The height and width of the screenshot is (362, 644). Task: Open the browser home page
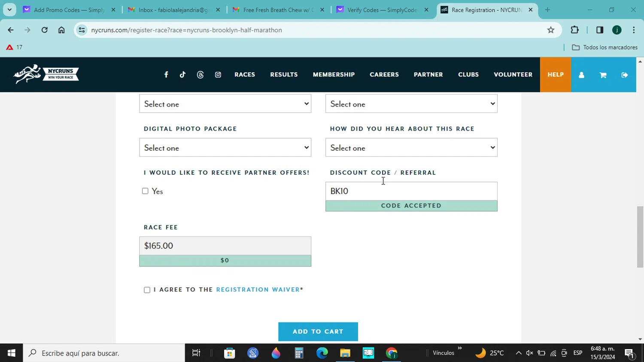pos(61,30)
